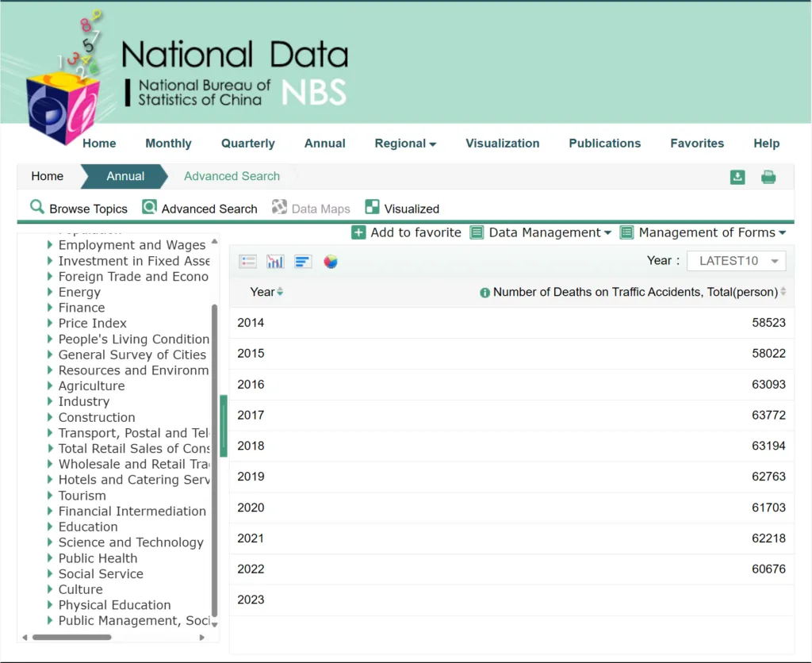Open the Year LATEST10 dropdown
Image resolution: width=812 pixels, height=663 pixels.
coord(737,261)
